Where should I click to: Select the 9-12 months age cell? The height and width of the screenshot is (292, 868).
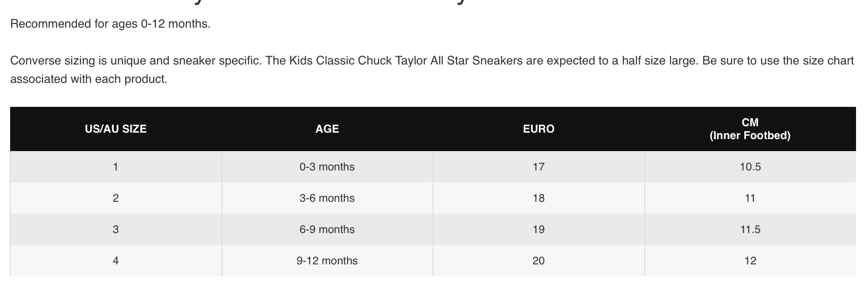coord(327,261)
